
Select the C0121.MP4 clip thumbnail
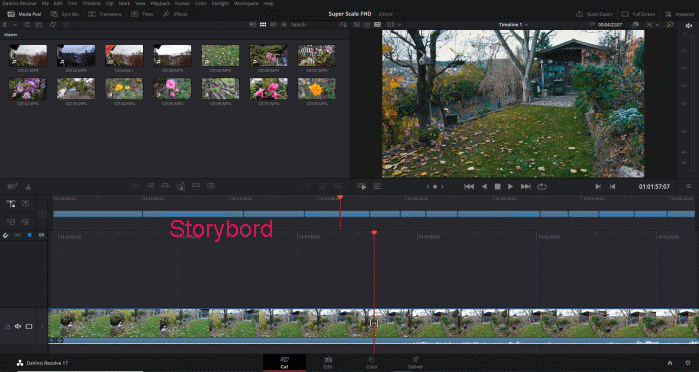point(28,56)
